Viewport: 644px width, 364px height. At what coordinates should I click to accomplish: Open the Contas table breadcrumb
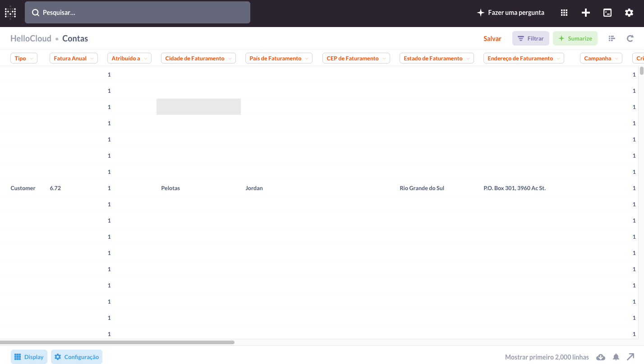(x=75, y=39)
